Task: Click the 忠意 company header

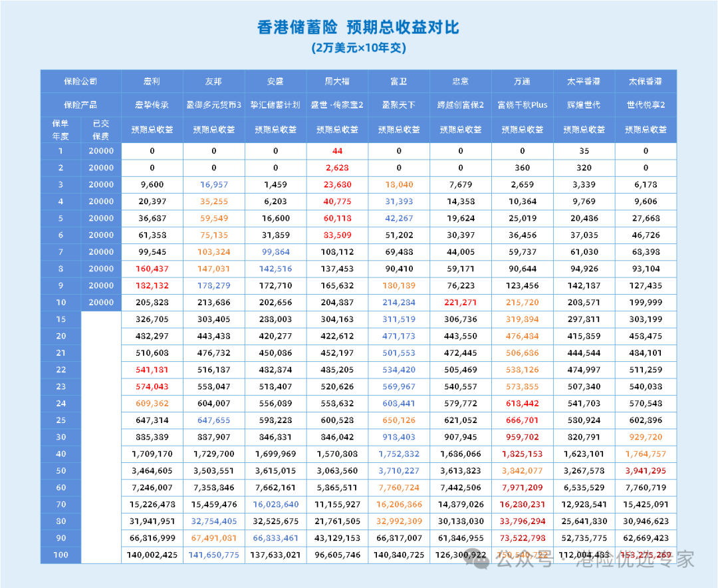Action: click(x=461, y=81)
